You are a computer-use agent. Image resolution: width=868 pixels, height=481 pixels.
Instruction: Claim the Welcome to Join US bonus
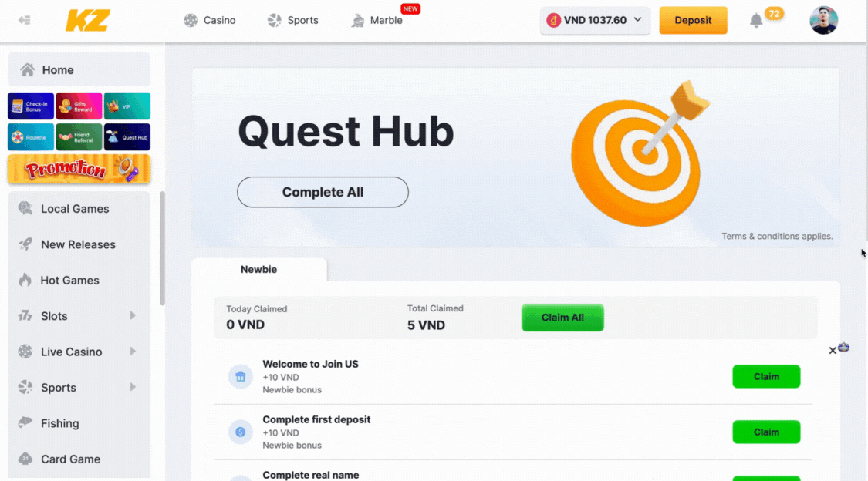(766, 376)
